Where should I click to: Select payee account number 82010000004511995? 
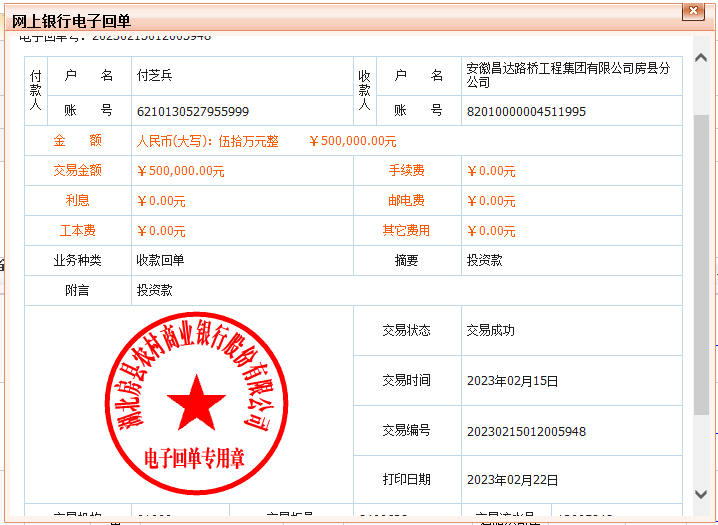click(x=526, y=111)
